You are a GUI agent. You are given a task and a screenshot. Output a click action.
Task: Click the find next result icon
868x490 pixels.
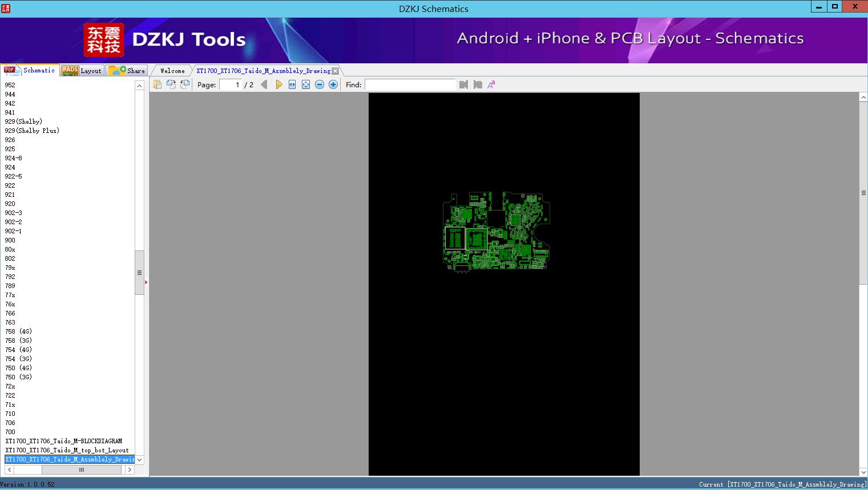click(478, 84)
